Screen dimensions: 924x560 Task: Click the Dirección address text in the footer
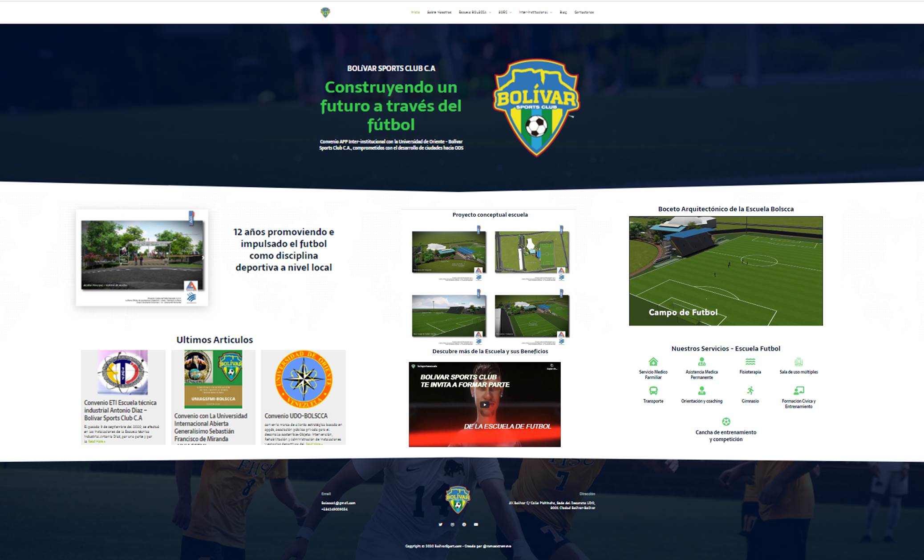pyautogui.click(x=552, y=505)
